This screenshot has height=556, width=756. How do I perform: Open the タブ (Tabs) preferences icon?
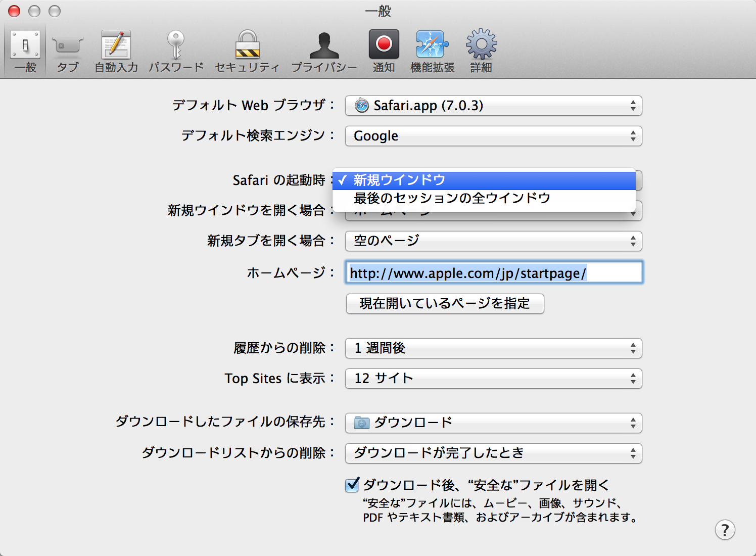tap(67, 51)
